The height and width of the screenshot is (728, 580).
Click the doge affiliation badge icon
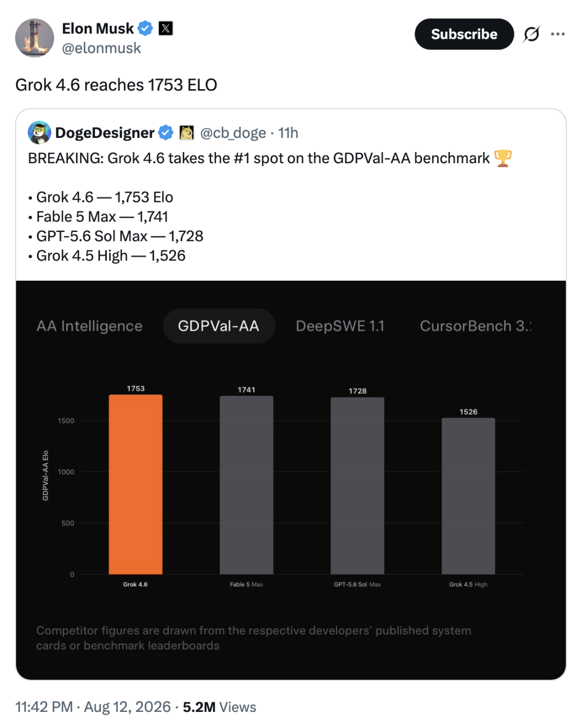click(x=186, y=133)
